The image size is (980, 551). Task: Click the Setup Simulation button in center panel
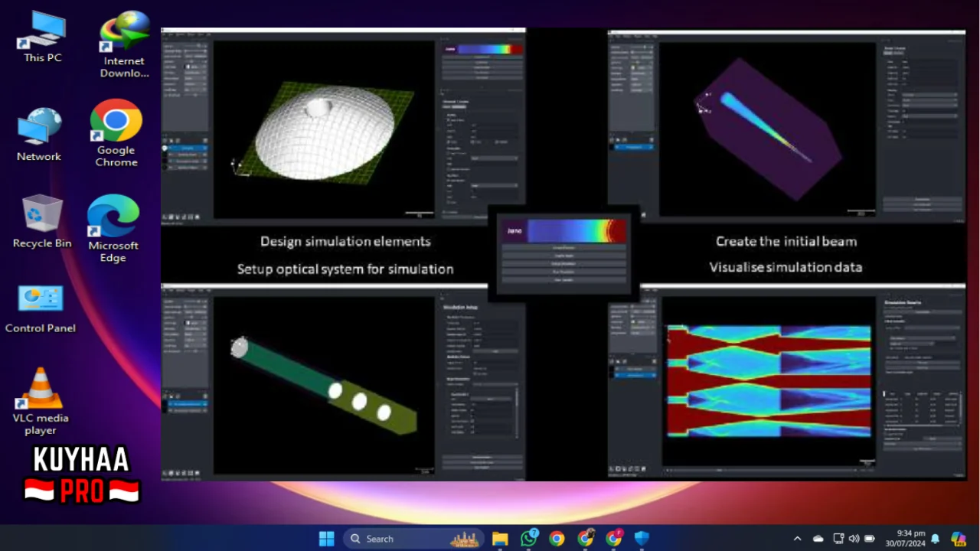(x=563, y=264)
